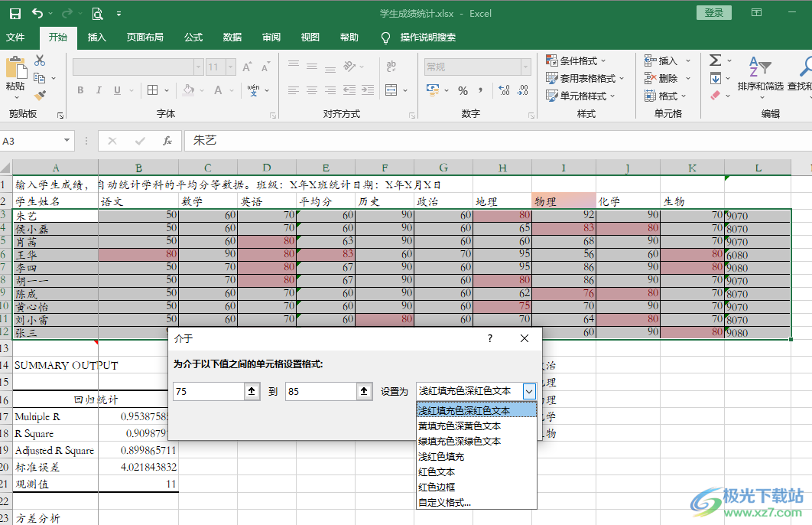Click the upper bound field showing 85
The height and width of the screenshot is (525, 812).
[x=321, y=391]
